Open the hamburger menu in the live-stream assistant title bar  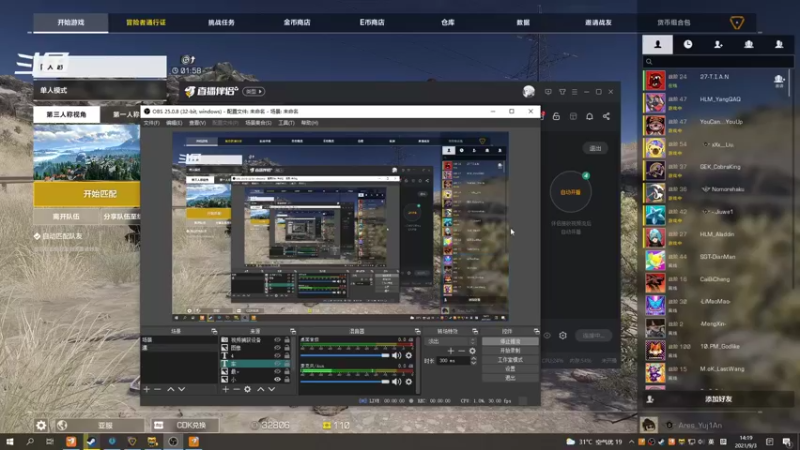click(x=574, y=92)
